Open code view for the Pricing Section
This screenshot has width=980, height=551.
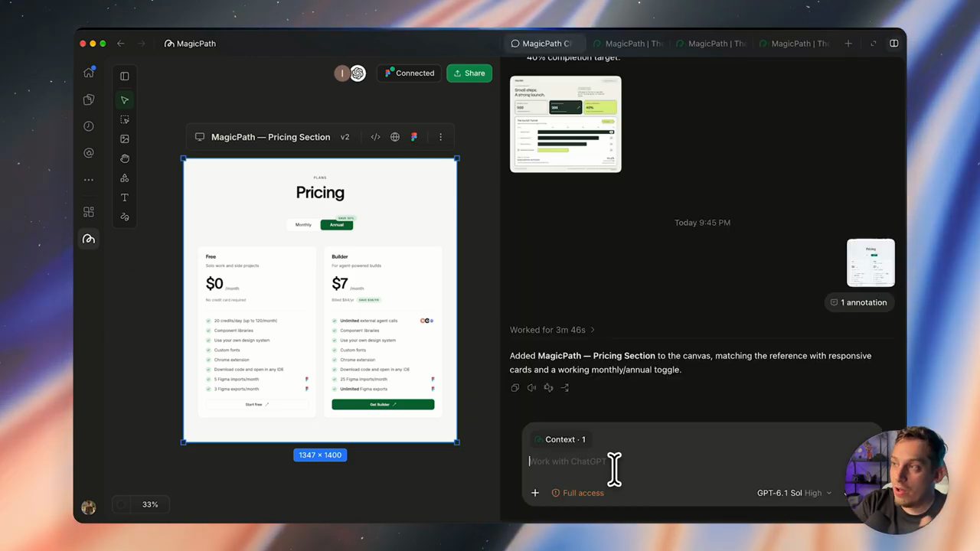(375, 137)
